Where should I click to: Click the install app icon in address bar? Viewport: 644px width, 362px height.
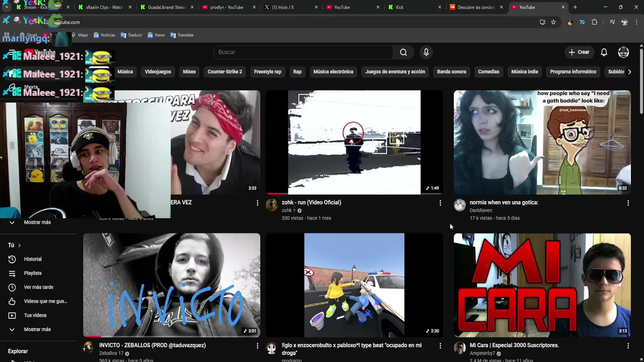pos(542,22)
